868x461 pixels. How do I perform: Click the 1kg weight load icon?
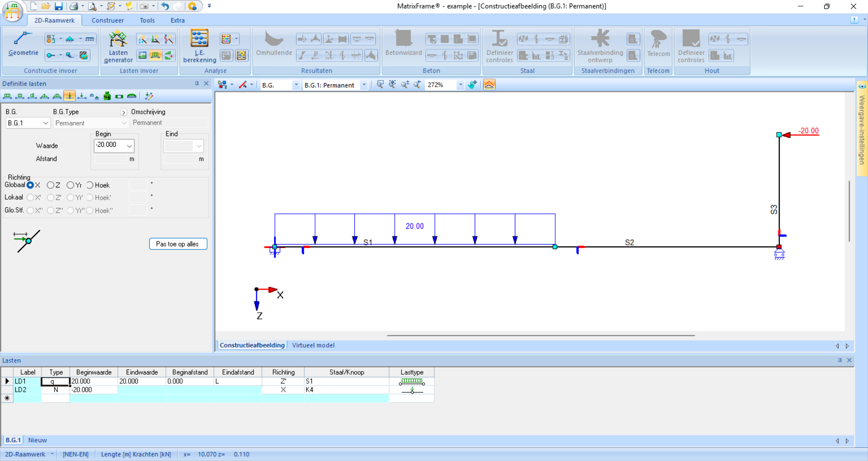pyautogui.click(x=107, y=96)
